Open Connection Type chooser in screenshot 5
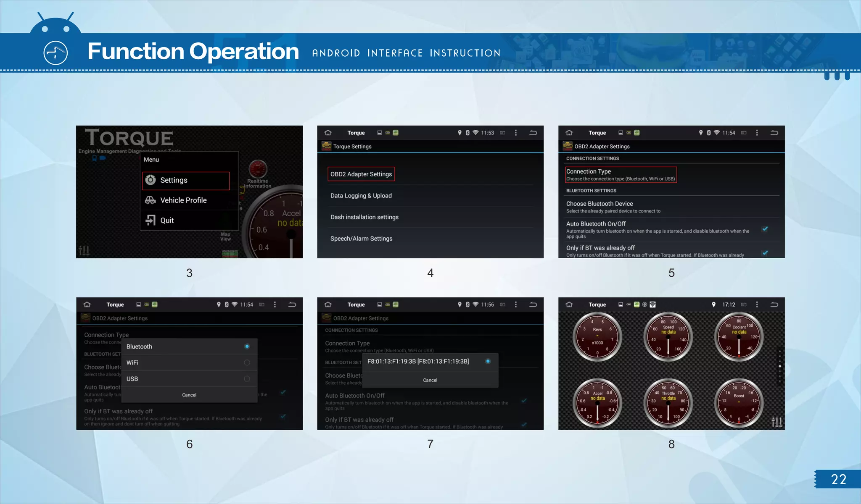The image size is (861, 504). point(621,175)
